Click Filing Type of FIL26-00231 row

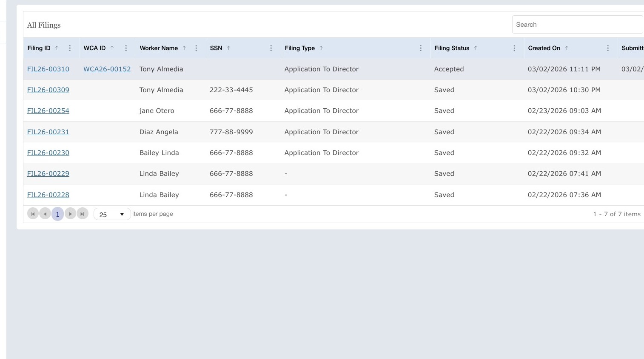coord(322,132)
